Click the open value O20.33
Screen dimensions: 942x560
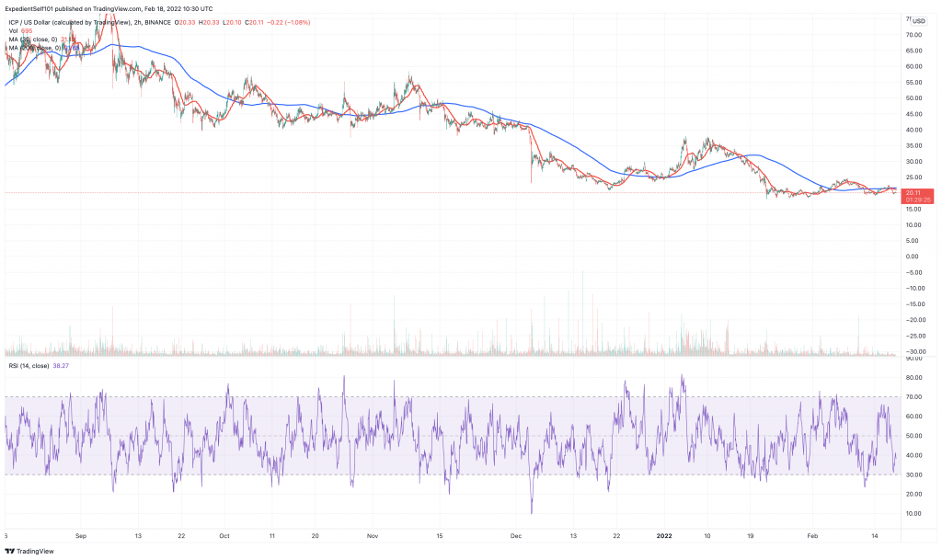[x=184, y=22]
